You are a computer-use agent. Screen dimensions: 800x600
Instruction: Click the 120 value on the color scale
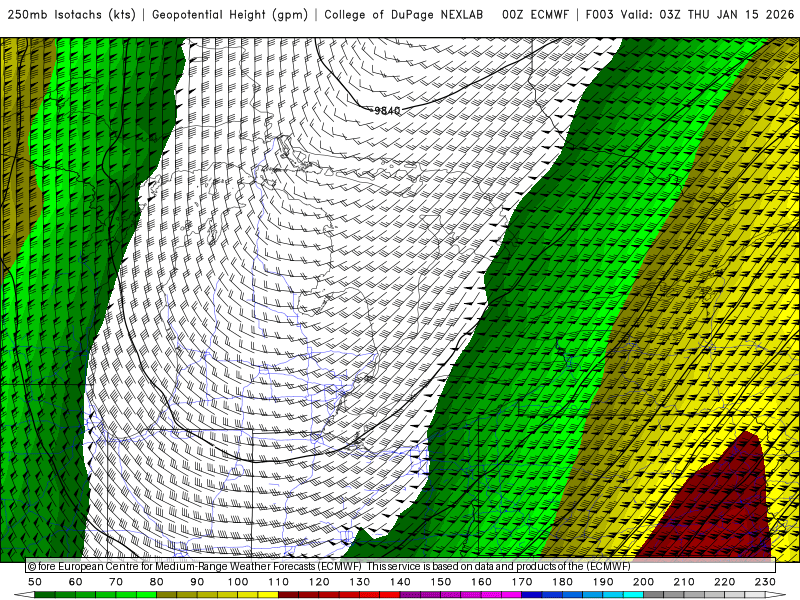[319, 582]
